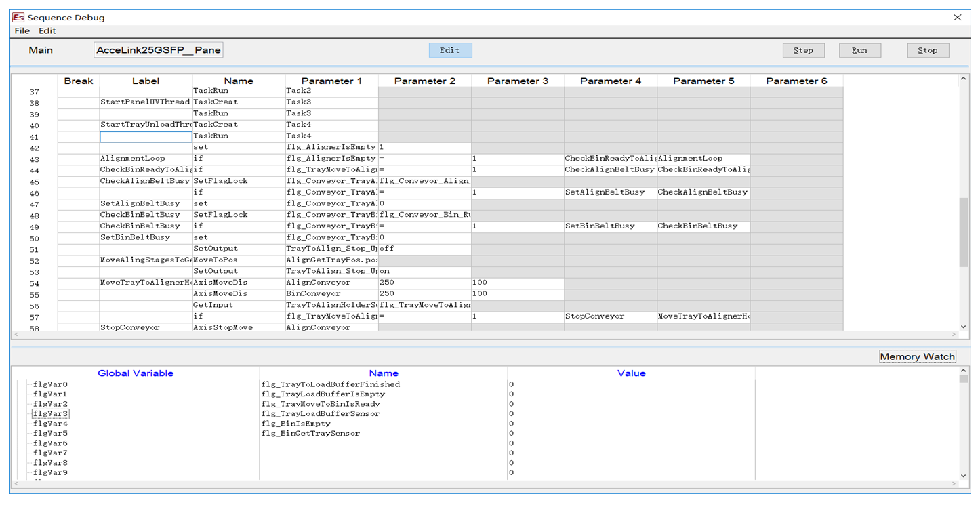980x511 pixels.
Task: Click flg_BinIsEmpty variable name
Action: 296,424
